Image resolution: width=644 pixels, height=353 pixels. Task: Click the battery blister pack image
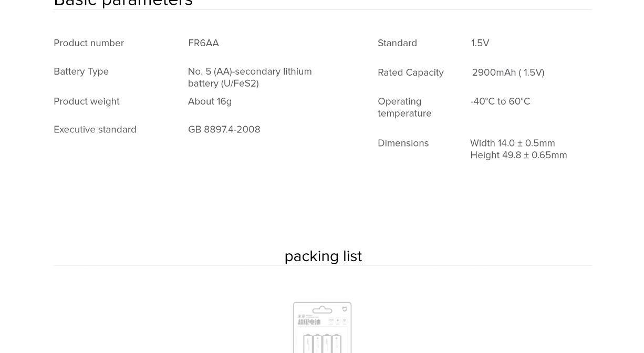322,327
